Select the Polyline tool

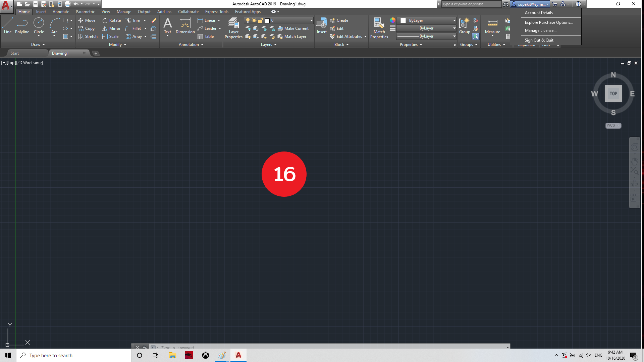coord(22,25)
